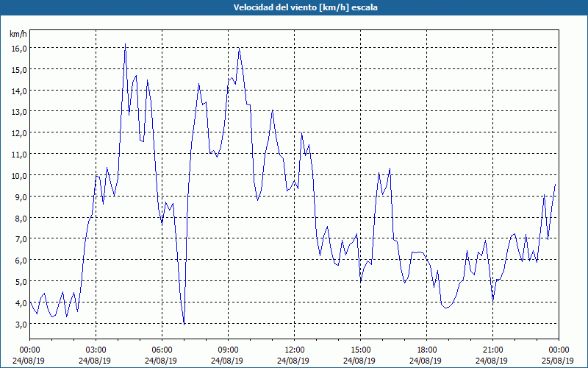Image resolution: width=588 pixels, height=368 pixels.
Task: Click the 09:00 time axis label
Action: tap(228, 350)
